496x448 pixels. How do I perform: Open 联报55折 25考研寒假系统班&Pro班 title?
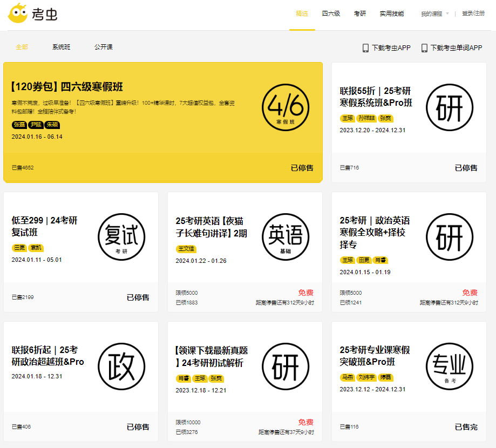[x=376, y=97]
